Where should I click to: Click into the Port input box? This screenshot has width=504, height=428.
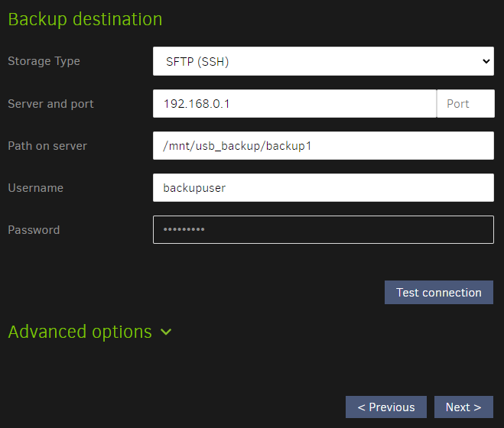point(466,104)
